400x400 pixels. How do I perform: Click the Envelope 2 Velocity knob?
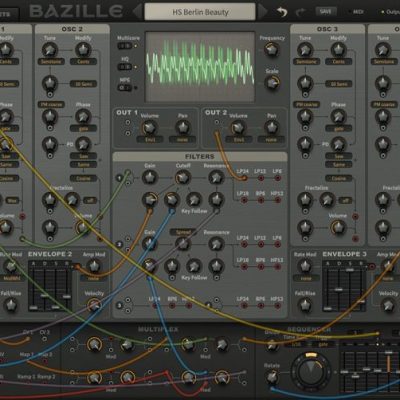click(94, 305)
